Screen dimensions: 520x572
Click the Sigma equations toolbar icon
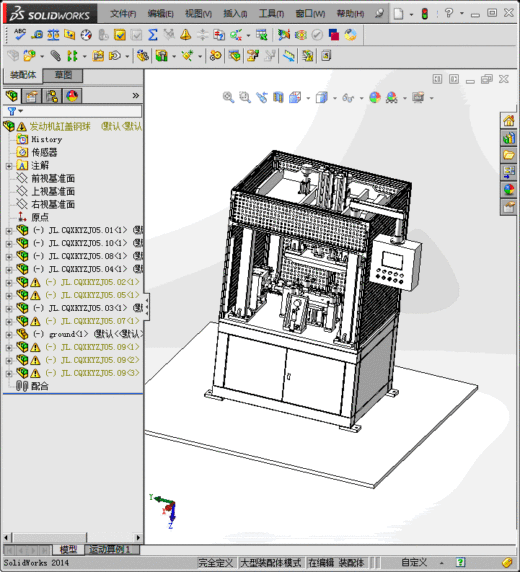[153, 35]
